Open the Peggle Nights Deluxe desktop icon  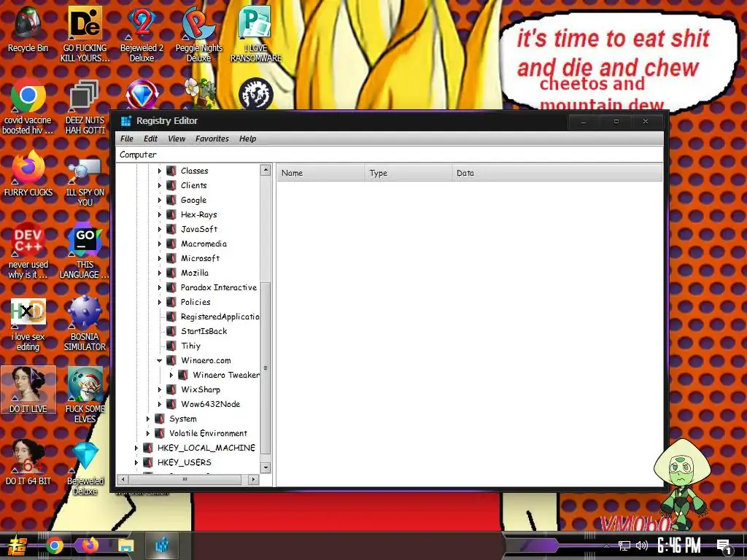point(198,34)
